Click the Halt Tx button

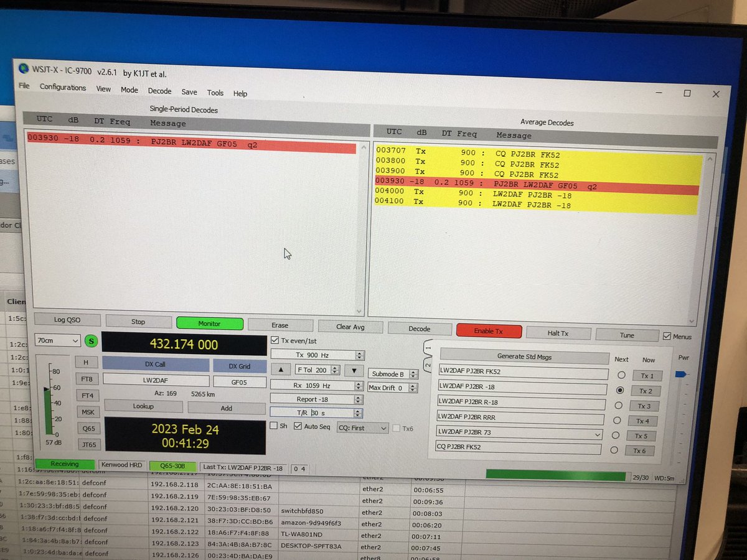coord(558,333)
